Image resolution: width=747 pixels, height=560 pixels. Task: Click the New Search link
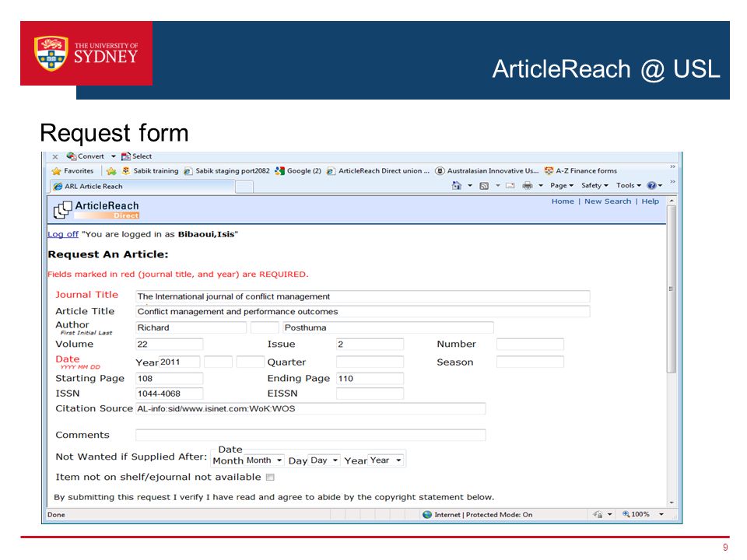(608, 201)
